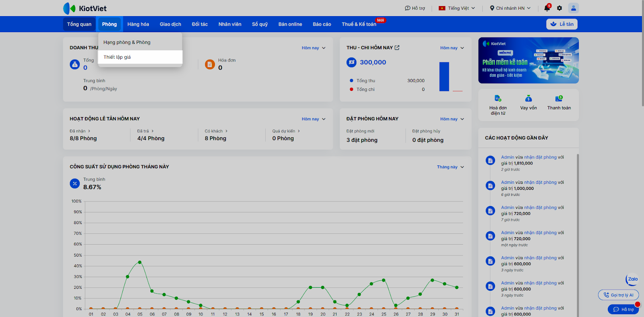Viewport: 644px width, 317px height.
Task: Click the accounting software promo banner
Action: [528, 60]
